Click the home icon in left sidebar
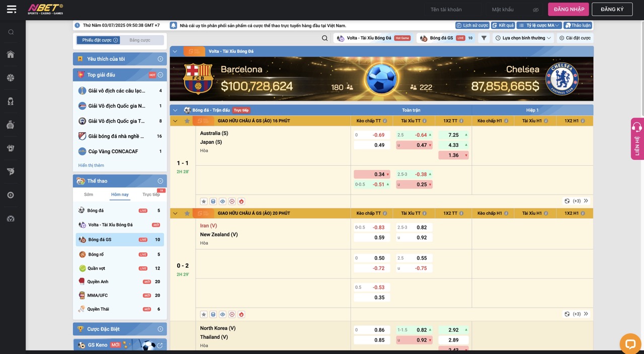 click(11, 54)
